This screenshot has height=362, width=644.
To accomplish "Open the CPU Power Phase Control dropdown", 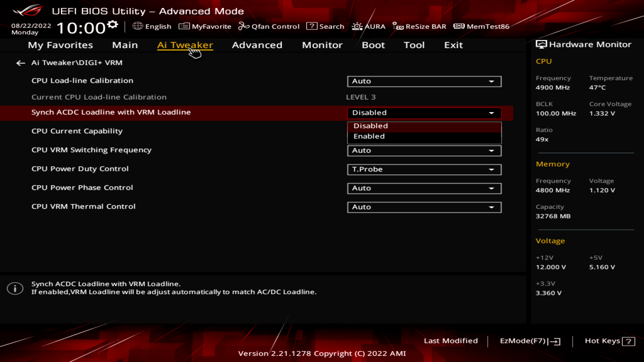I will pyautogui.click(x=424, y=188).
